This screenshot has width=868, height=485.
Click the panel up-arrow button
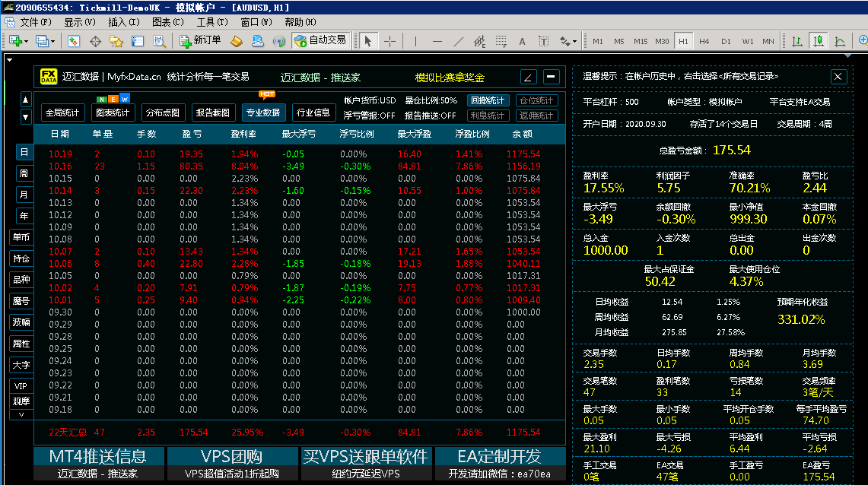click(x=25, y=100)
